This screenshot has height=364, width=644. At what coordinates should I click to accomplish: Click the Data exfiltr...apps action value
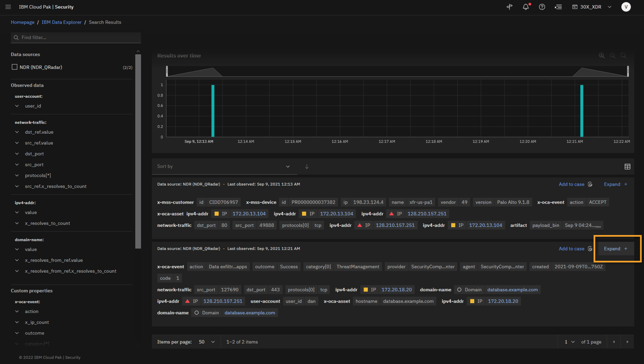[228, 267]
